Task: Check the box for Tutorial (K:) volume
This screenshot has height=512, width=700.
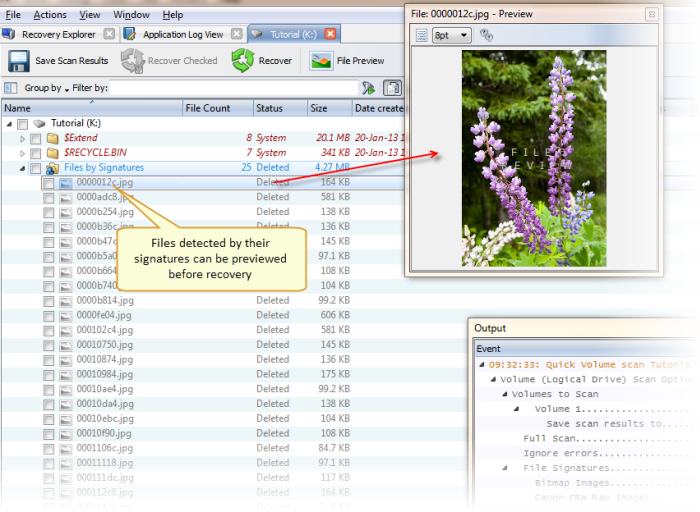Action: (x=22, y=123)
